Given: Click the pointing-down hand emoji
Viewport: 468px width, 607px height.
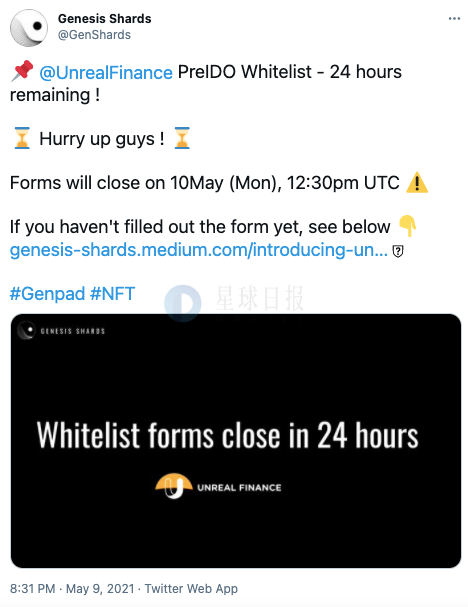Looking at the screenshot, I should coord(407,226).
